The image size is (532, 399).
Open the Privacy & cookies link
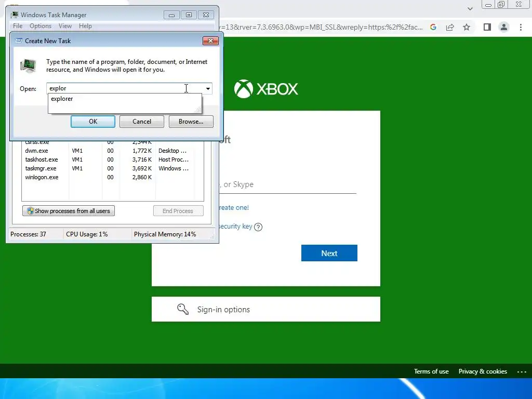(483, 371)
